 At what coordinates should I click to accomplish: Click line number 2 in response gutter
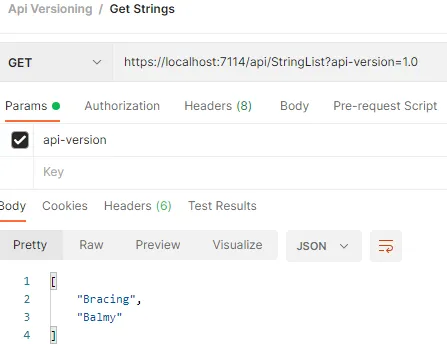click(27, 299)
